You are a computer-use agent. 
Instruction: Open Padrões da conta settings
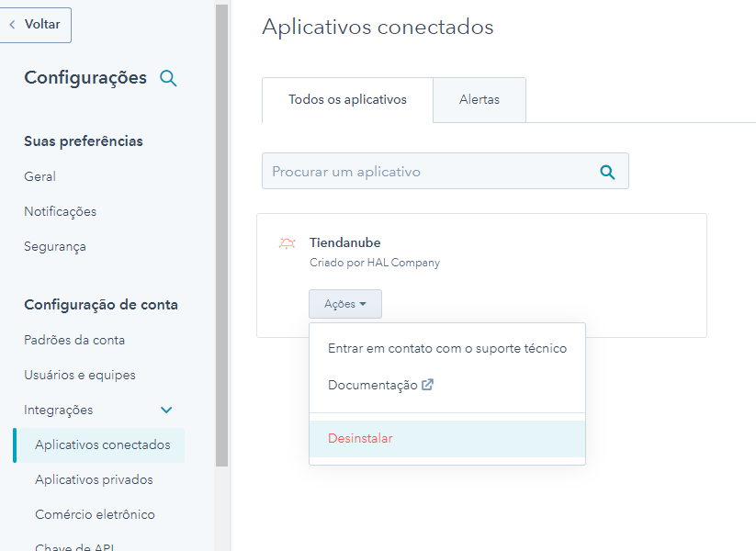click(74, 340)
